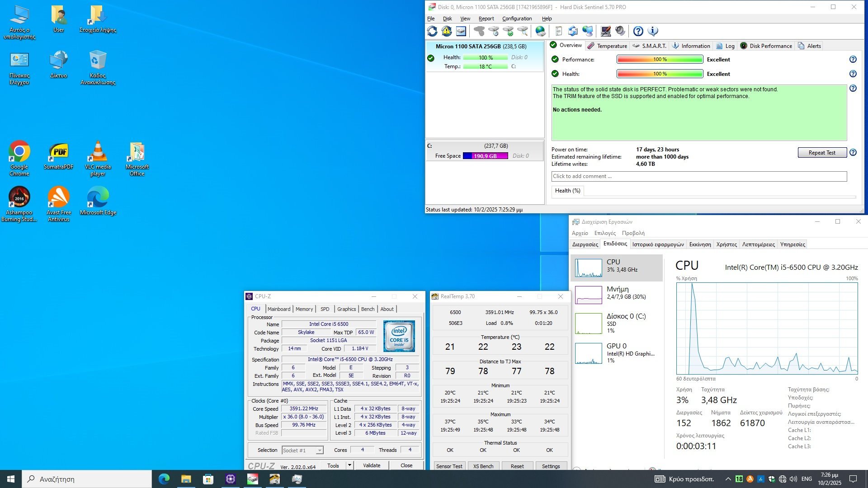This screenshot has height=488, width=868.
Task: Switch to the Memory tab in CPU-Z
Action: coord(304,309)
